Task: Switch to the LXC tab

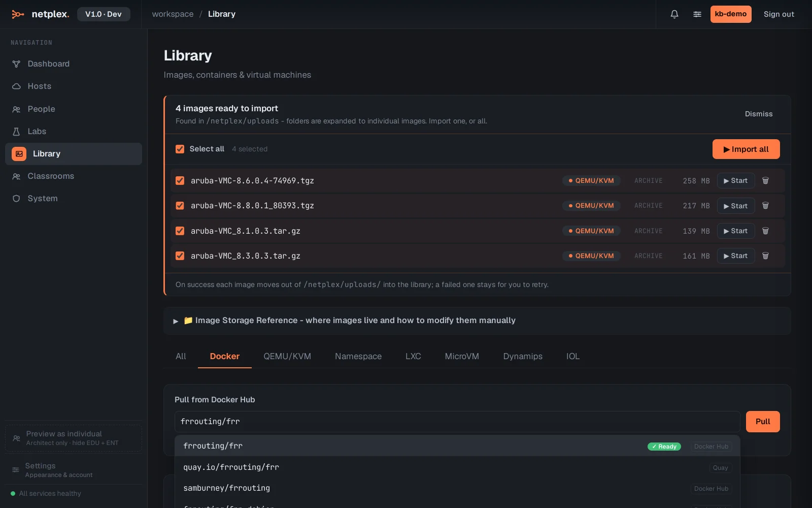Action: pos(413,356)
